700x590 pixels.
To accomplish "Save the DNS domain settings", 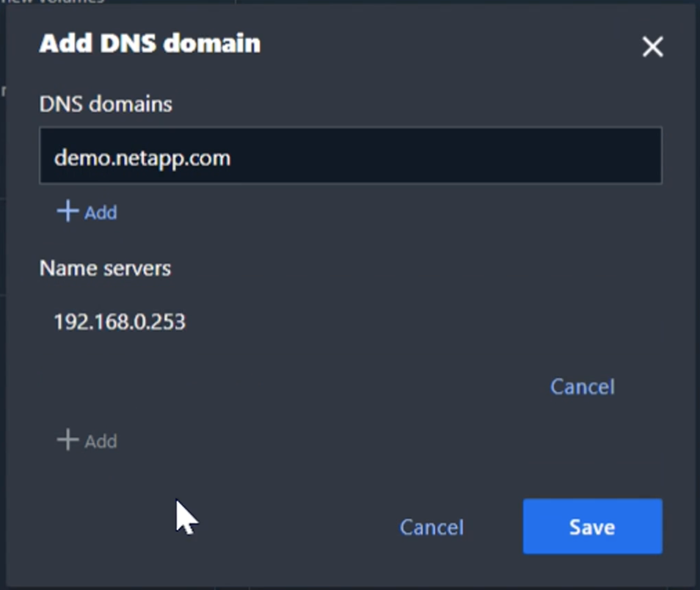I will [x=592, y=527].
